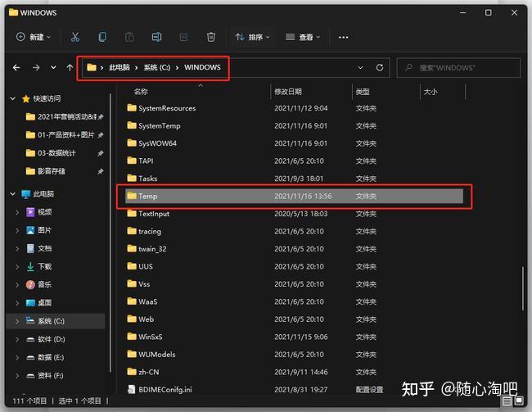The width and height of the screenshot is (532, 412).
Task: Click the Share icon in toolbar
Action: (x=183, y=37)
